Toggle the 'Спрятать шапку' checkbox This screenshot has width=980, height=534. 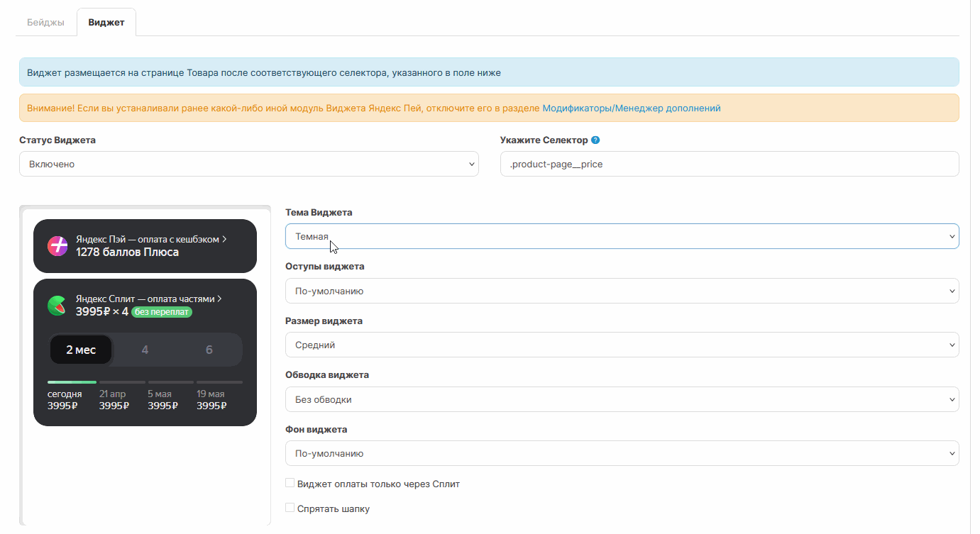(290, 508)
